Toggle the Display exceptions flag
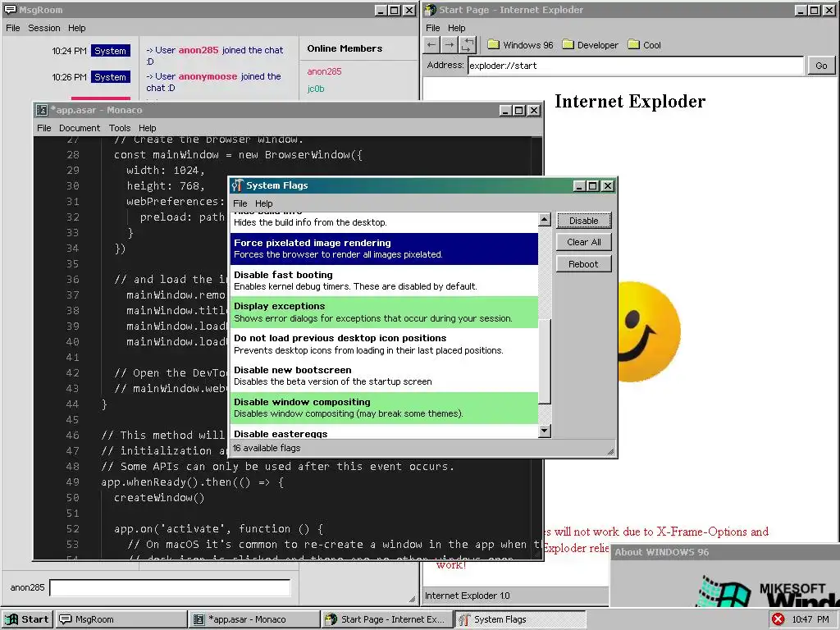Screen dimensions: 840x630 tap(384, 313)
